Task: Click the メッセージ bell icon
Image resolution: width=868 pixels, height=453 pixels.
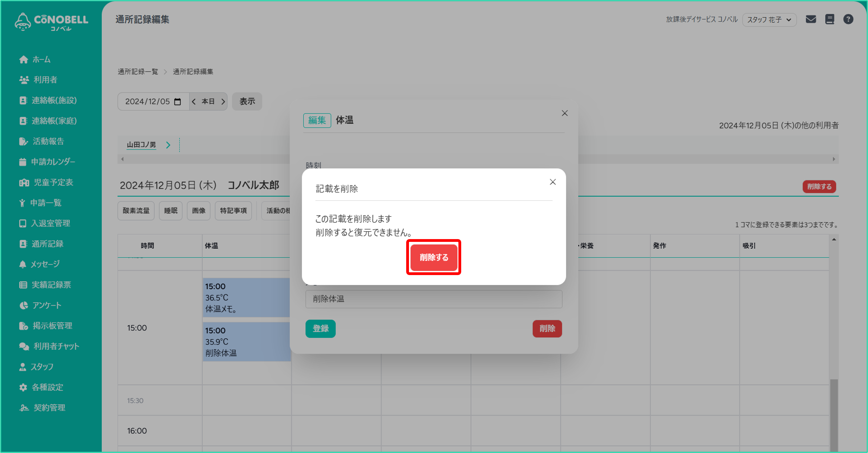Action: (x=22, y=264)
